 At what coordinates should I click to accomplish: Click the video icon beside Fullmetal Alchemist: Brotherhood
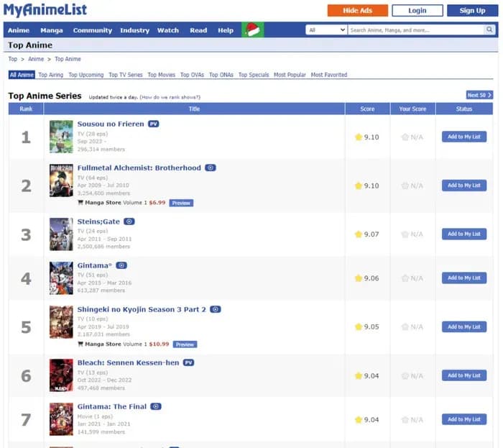click(x=211, y=168)
